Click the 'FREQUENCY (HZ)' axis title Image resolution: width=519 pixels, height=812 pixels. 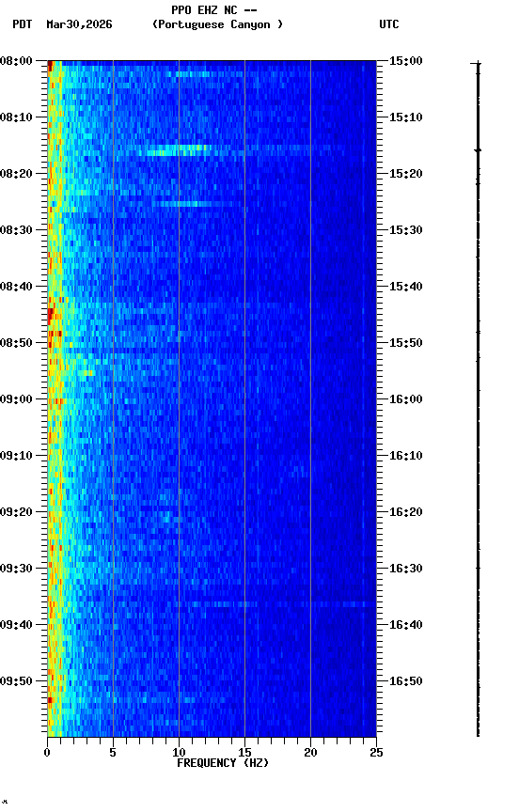pos(223,763)
